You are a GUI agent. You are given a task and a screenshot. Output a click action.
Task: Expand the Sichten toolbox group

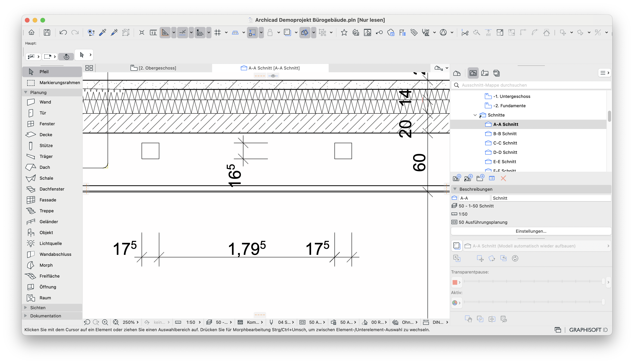pyautogui.click(x=25, y=307)
